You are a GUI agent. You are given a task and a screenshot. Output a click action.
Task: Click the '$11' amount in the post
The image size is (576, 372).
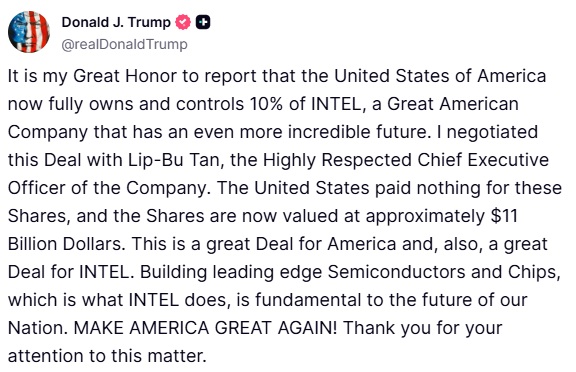click(x=504, y=216)
